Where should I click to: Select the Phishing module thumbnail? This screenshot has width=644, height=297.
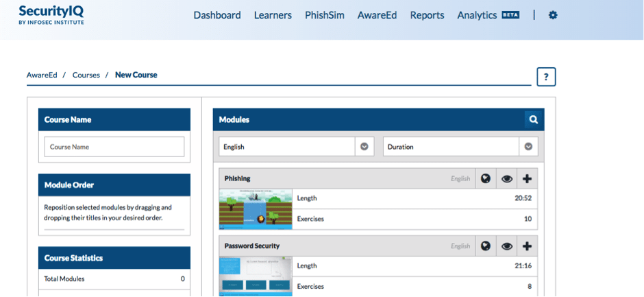pyautogui.click(x=256, y=209)
